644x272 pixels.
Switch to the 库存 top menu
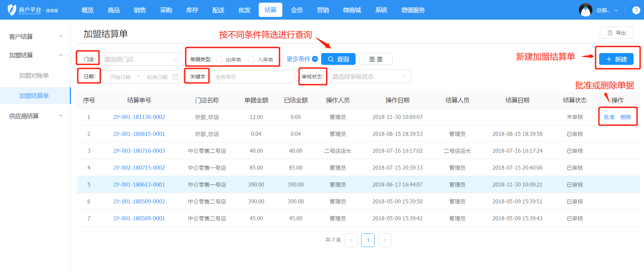pos(192,10)
